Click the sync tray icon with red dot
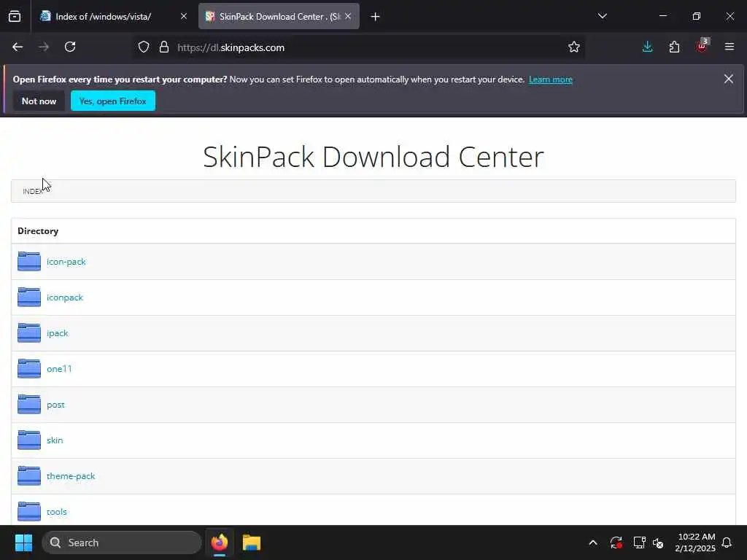The image size is (747, 560). [616, 542]
